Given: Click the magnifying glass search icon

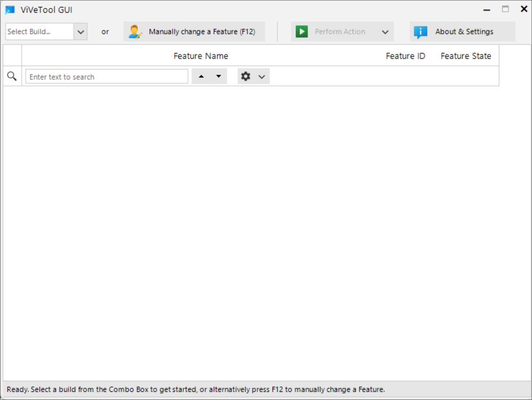Looking at the screenshot, I should pyautogui.click(x=12, y=76).
